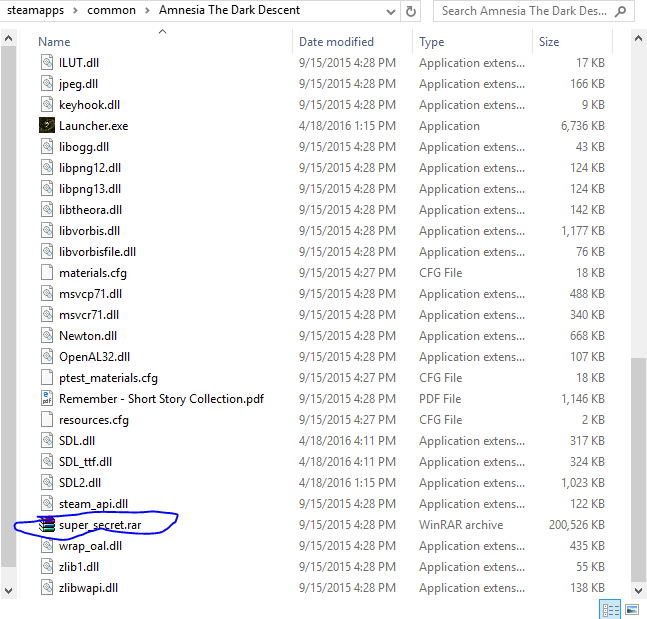Image resolution: width=647 pixels, height=619 pixels.
Task: Navigate to the common breadcrumb folder
Action: click(x=111, y=10)
